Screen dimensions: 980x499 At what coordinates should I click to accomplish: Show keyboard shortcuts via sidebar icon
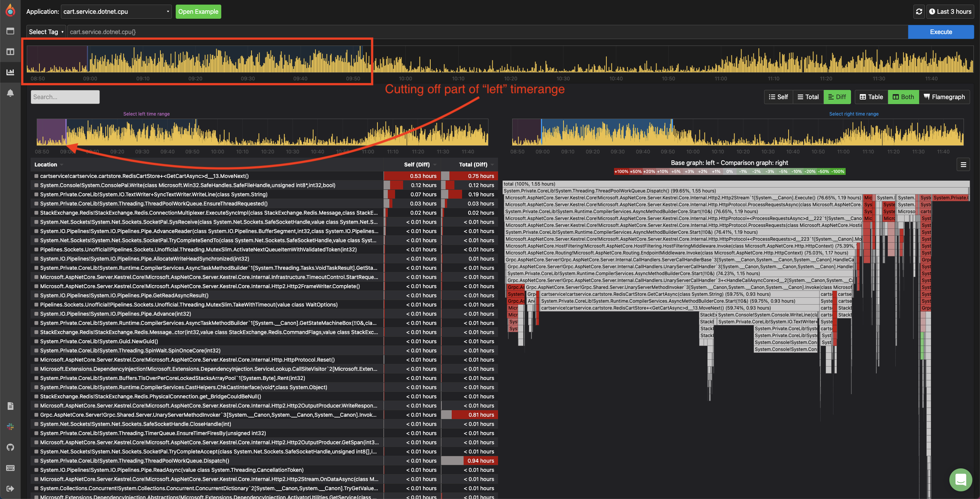coord(10,468)
